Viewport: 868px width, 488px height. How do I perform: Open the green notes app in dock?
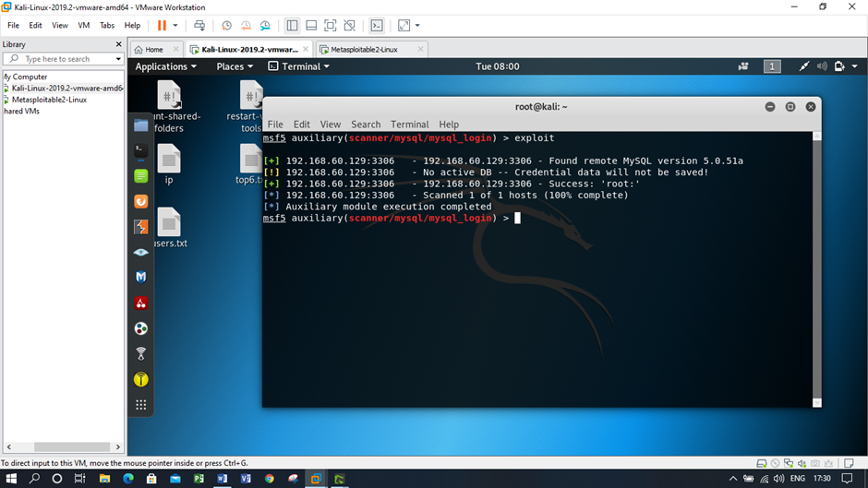[141, 176]
